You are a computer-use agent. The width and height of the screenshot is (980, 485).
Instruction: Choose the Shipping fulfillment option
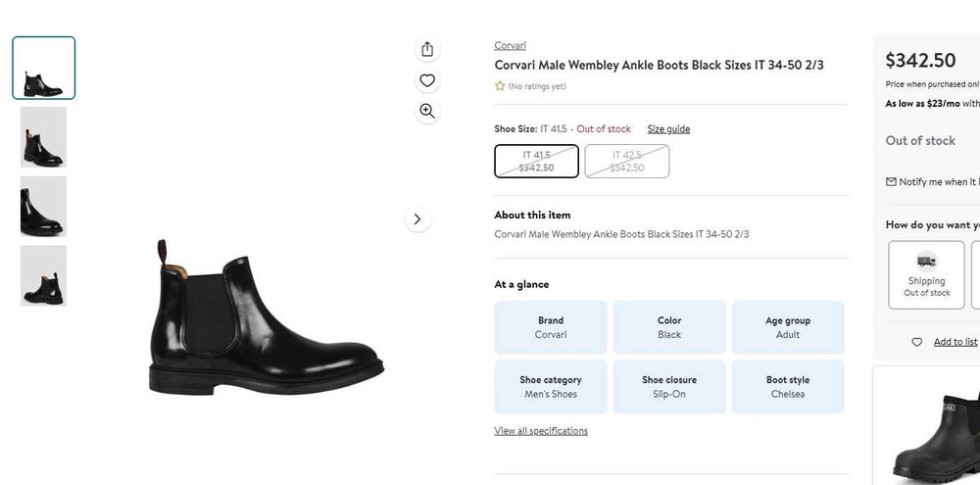coord(926,273)
